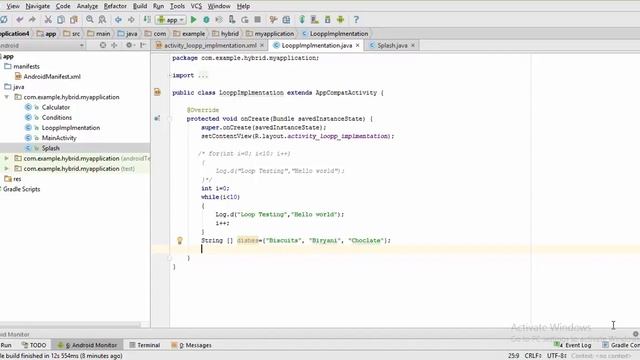Click the Rerun icon with G
640x360 pixels.
click(x=244, y=20)
